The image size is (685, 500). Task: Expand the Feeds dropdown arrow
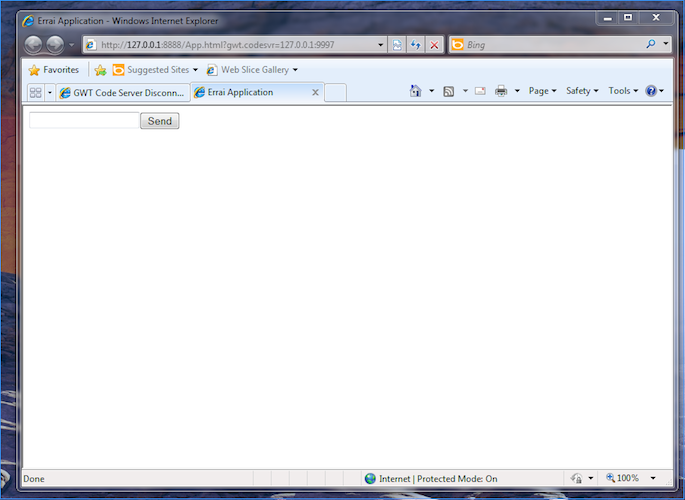(465, 91)
